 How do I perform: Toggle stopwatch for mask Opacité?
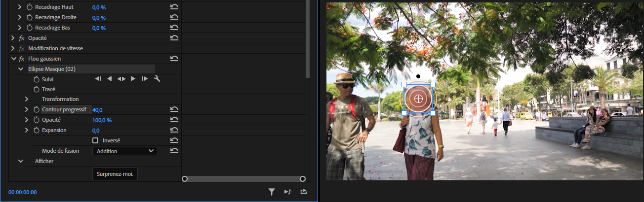(36, 120)
